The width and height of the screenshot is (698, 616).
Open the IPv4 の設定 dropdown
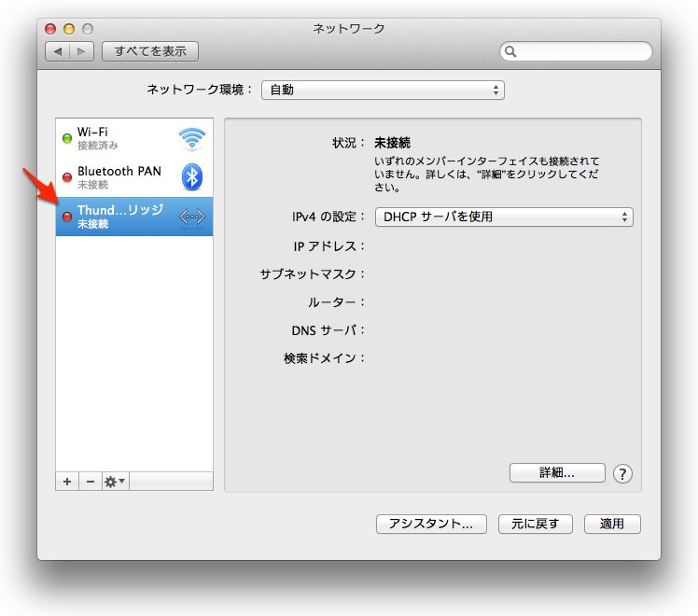click(504, 217)
